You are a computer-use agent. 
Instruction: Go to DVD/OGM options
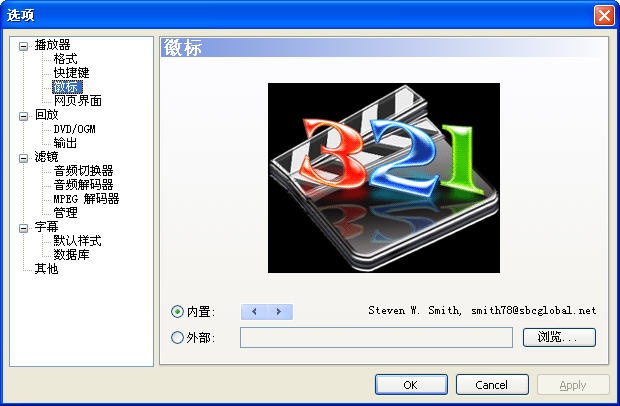point(76,129)
